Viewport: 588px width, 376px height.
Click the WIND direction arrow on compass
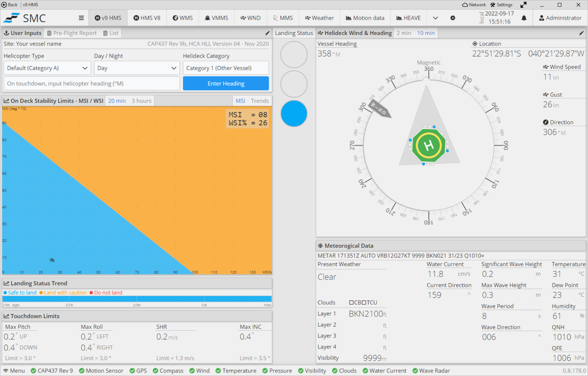click(380, 109)
